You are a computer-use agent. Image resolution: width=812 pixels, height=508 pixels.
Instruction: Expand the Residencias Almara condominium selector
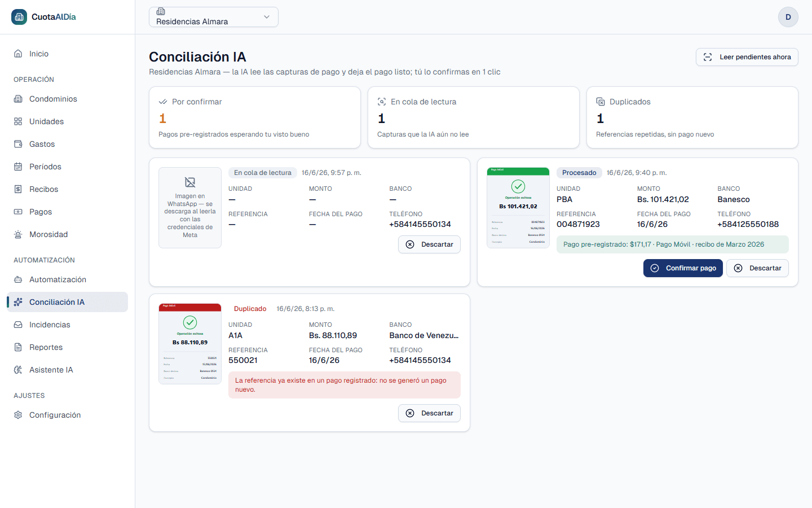(x=214, y=17)
